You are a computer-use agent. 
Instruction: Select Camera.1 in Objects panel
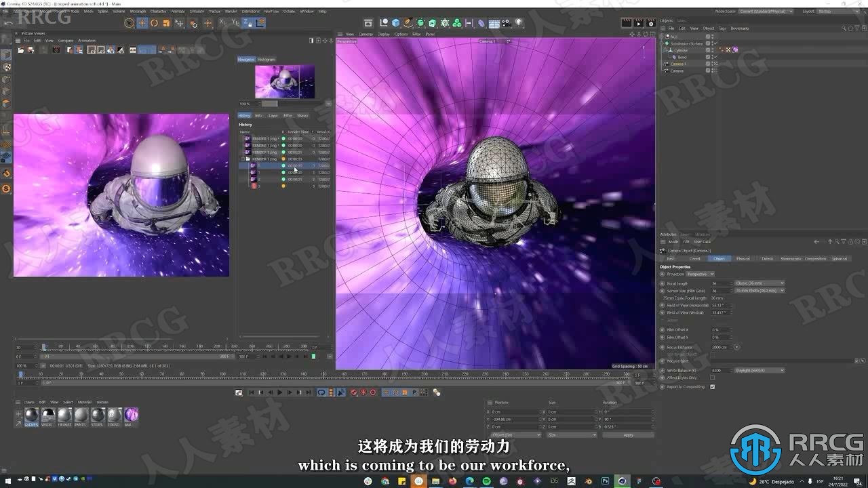678,64
